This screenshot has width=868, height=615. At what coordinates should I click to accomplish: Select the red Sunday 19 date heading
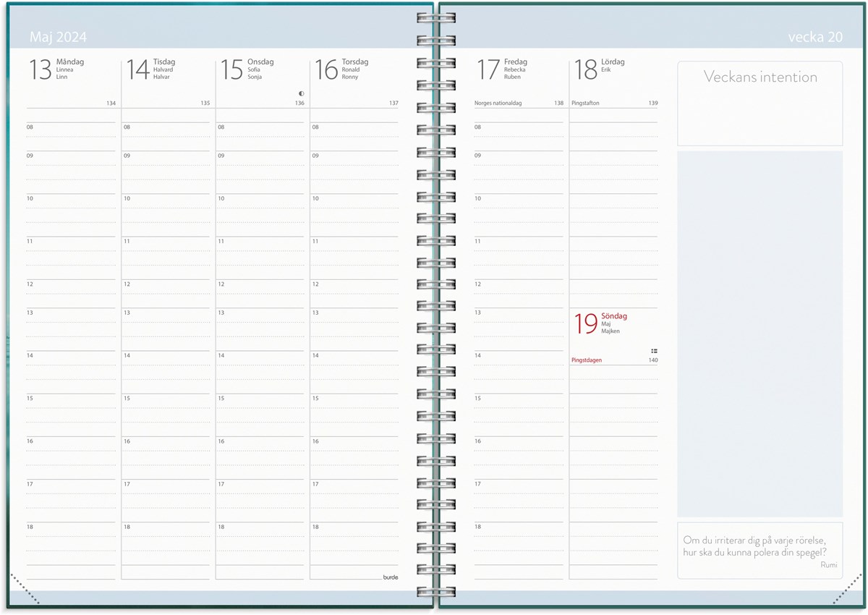point(600,323)
